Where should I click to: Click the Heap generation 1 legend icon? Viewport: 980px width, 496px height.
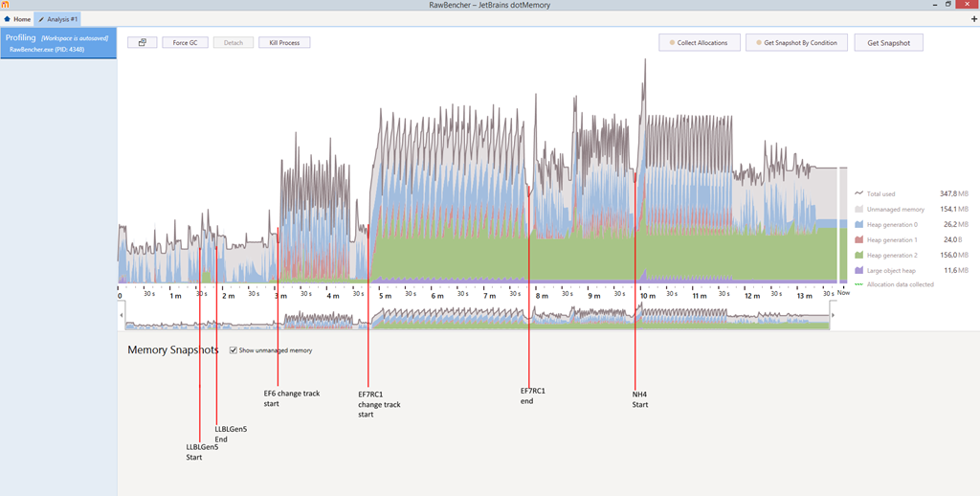[858, 239]
